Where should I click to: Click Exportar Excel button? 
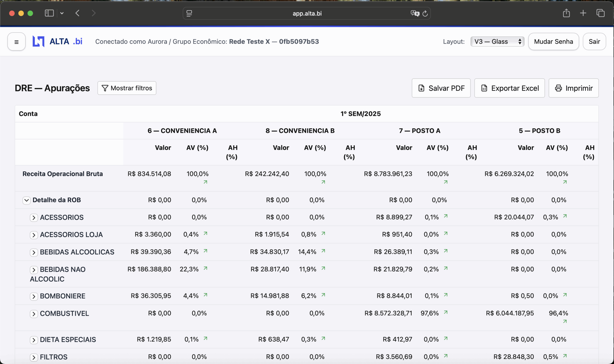coord(509,88)
